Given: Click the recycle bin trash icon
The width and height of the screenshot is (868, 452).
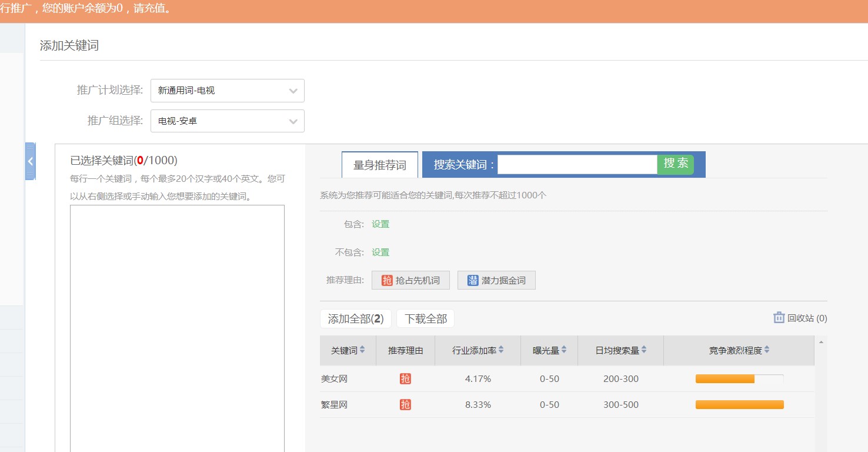Looking at the screenshot, I should click(x=779, y=318).
